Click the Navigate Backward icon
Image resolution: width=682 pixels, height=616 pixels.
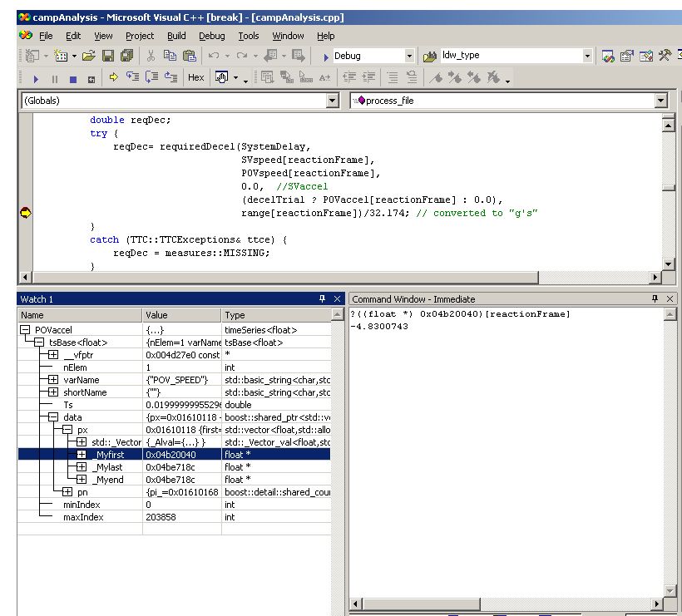(x=270, y=55)
